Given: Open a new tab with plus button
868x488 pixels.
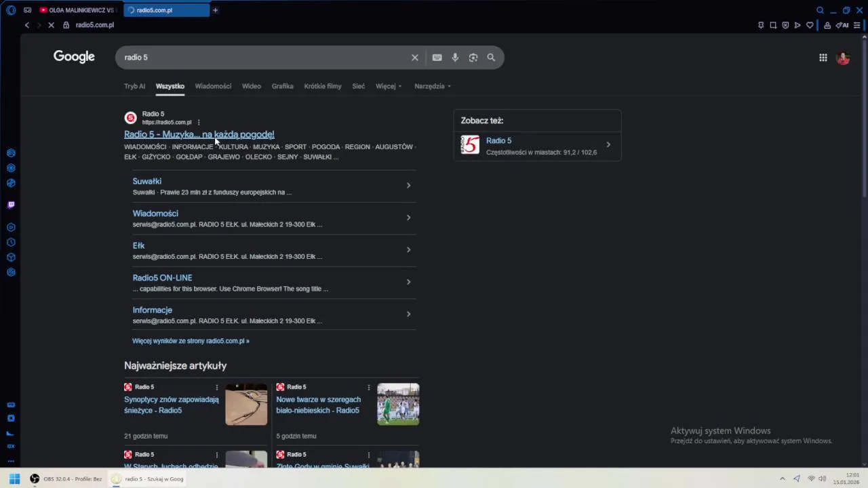Looking at the screenshot, I should point(215,10).
